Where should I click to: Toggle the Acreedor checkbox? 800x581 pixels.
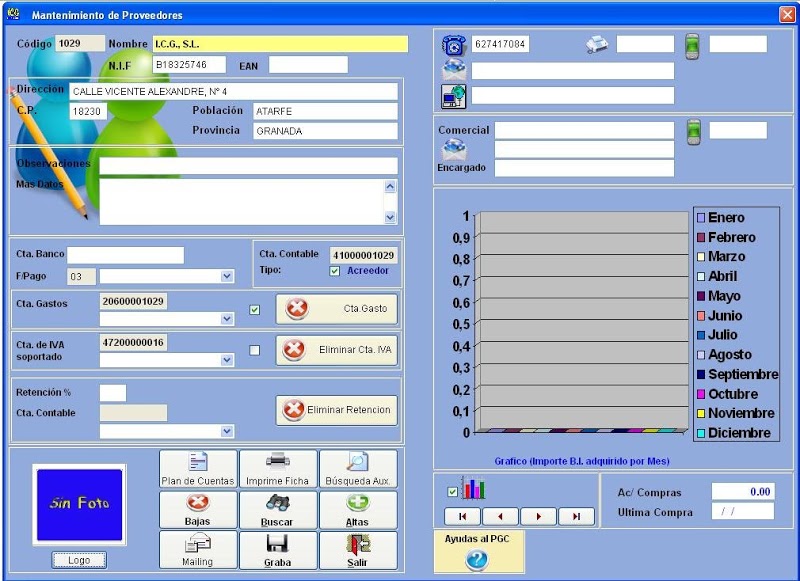pyautogui.click(x=335, y=271)
